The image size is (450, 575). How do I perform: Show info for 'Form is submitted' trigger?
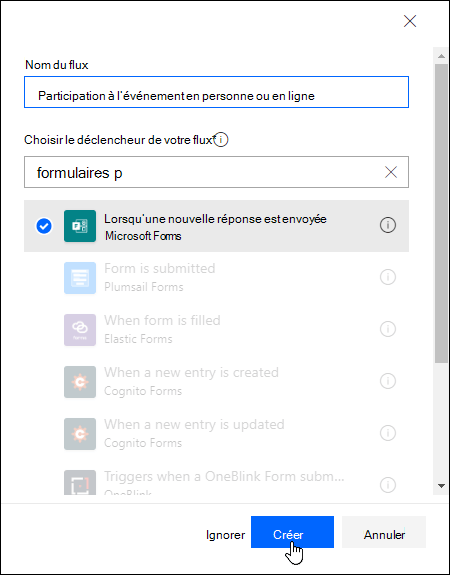(x=388, y=277)
